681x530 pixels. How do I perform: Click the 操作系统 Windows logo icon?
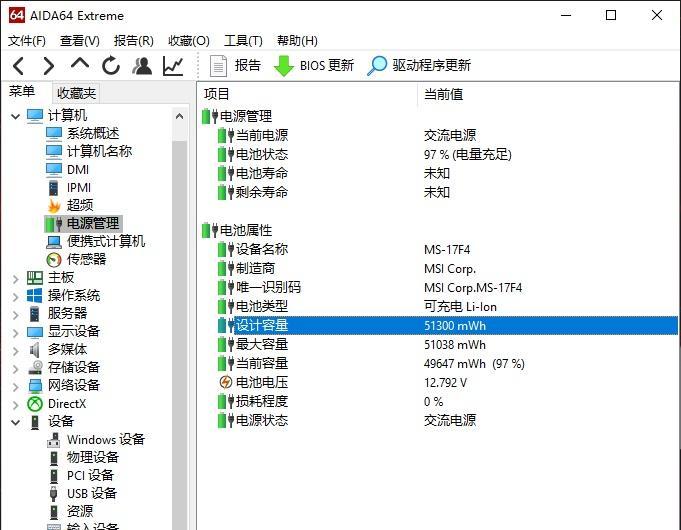35,295
